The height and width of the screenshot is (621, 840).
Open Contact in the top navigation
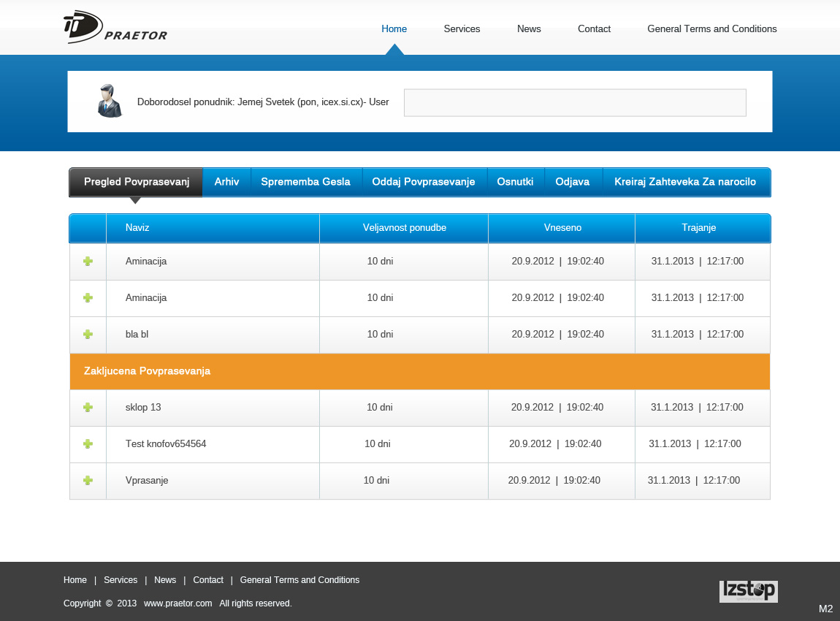click(594, 29)
